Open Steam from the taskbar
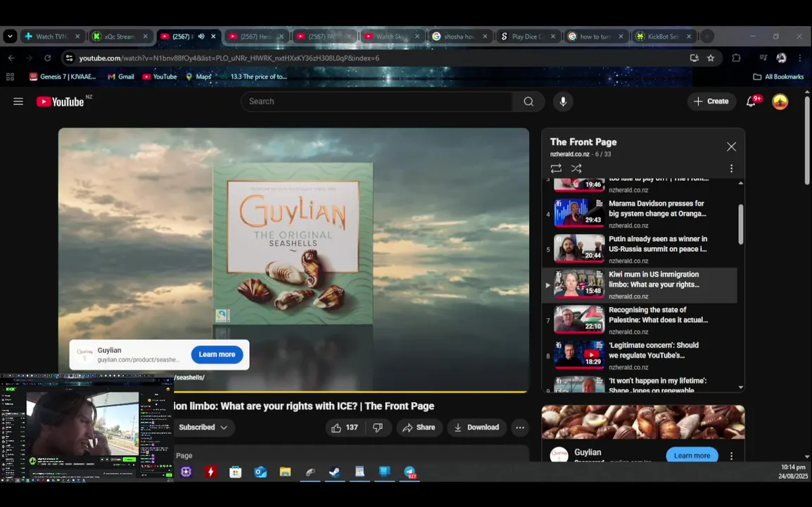Screen dimensions: 812x507 (334, 472)
